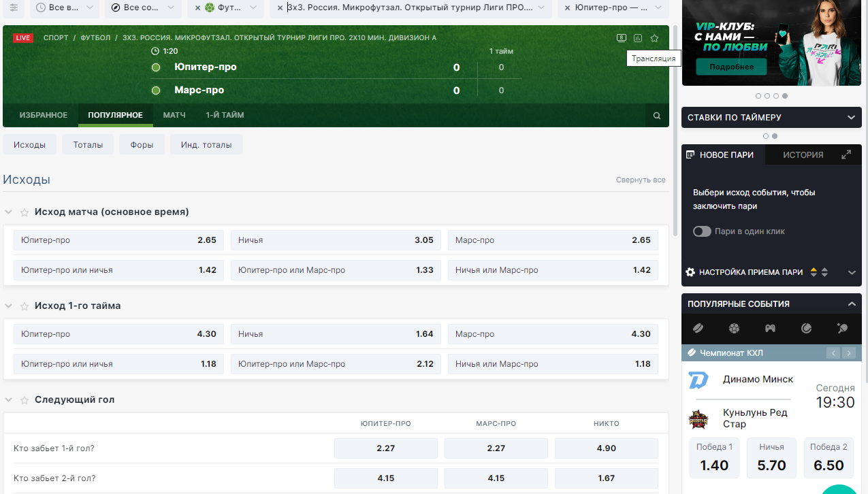Open the 'Все со...' events filter dropdown

click(x=142, y=7)
